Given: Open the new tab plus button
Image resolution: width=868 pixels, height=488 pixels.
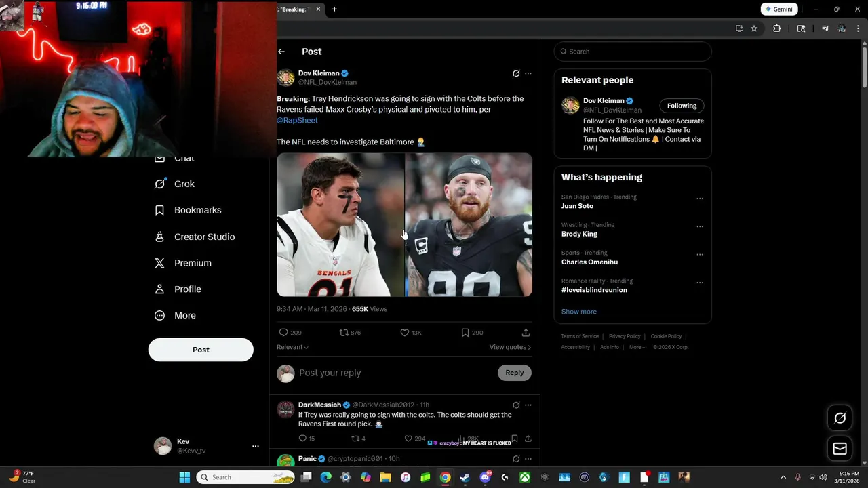Looking at the screenshot, I should coord(334,9).
